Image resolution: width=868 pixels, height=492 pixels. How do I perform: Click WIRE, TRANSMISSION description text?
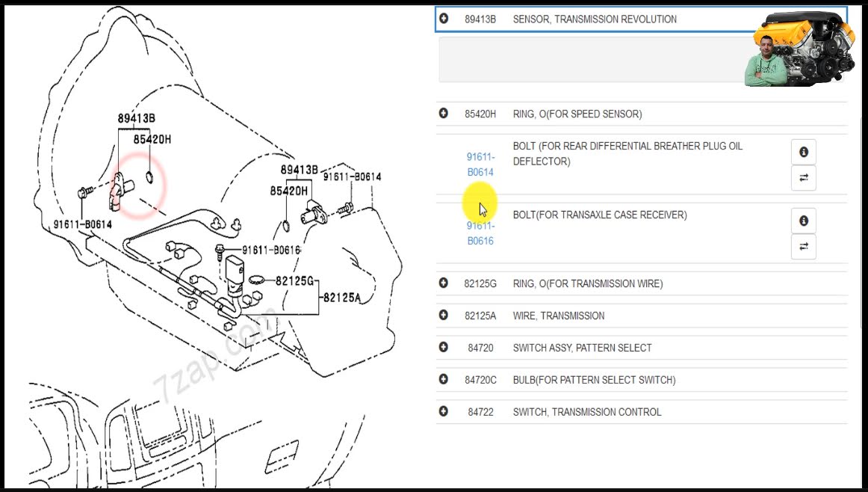[559, 316]
